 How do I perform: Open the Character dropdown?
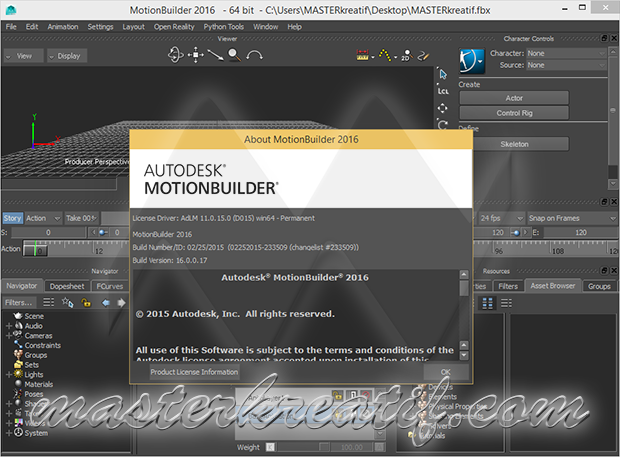point(566,53)
